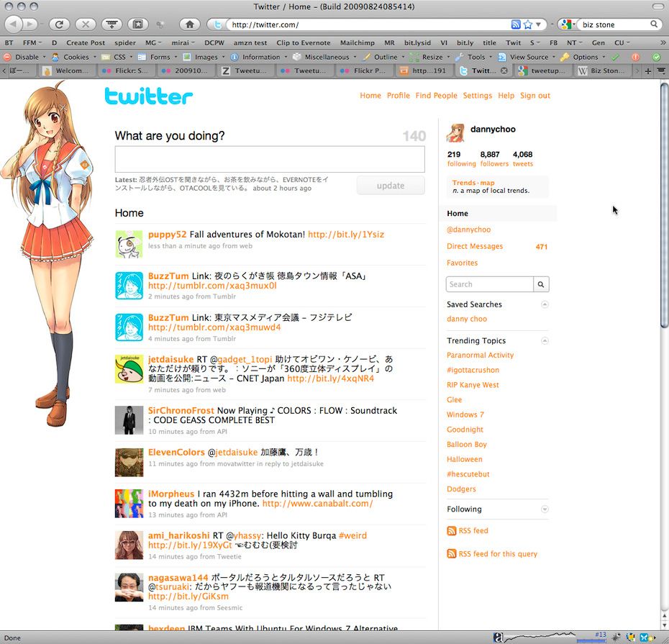Viewport: 669px width, 644px height.
Task: Go to the browser Home page button
Action: (x=189, y=24)
